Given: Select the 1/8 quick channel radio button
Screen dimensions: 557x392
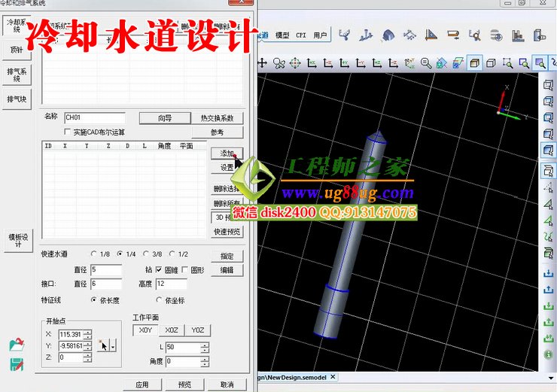Looking at the screenshot, I should coord(94,254).
